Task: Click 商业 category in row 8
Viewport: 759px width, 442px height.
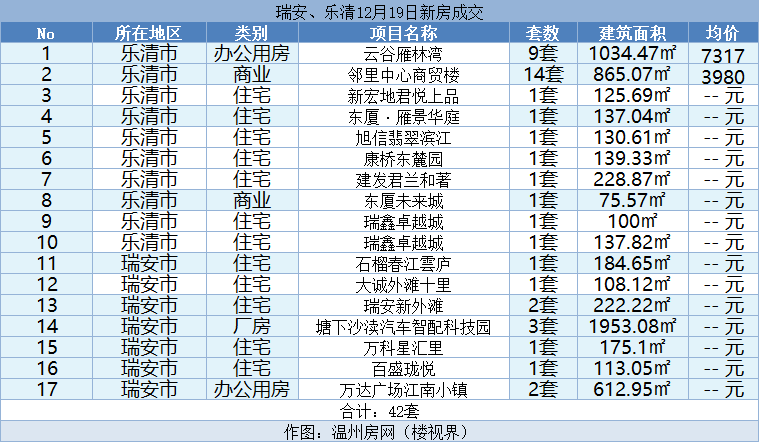Action: 252,200
